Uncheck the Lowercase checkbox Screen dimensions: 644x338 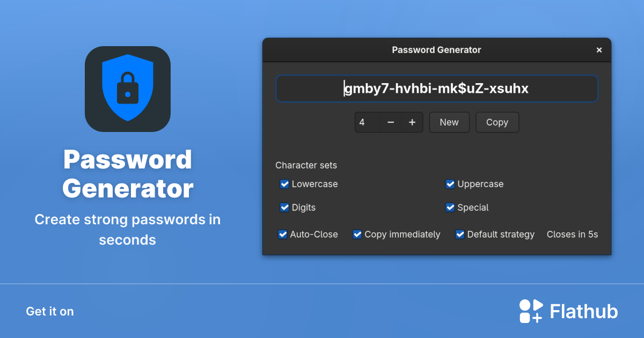click(284, 184)
